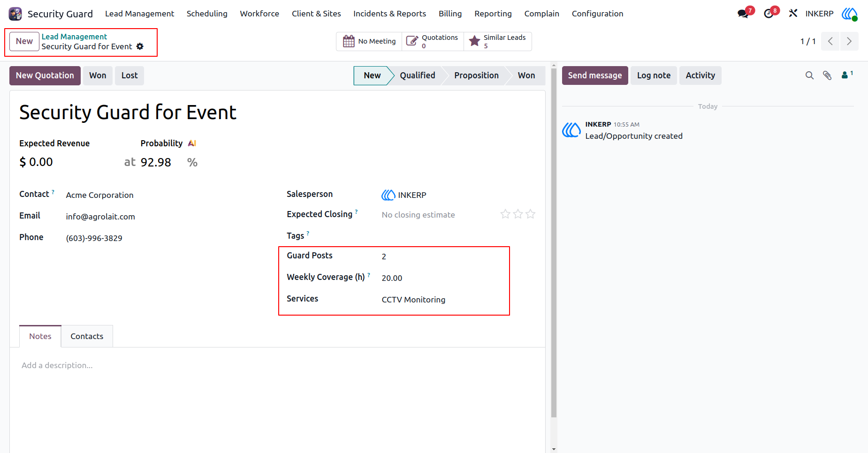
Task: Click the attachments paperclip icon
Action: [x=827, y=75]
